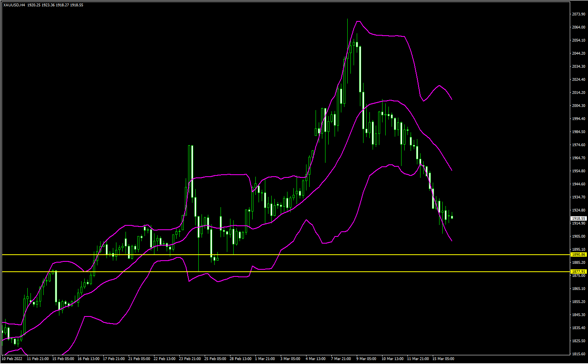Click the OHLC values in chart header
588x364 pixels.
click(x=55, y=5)
